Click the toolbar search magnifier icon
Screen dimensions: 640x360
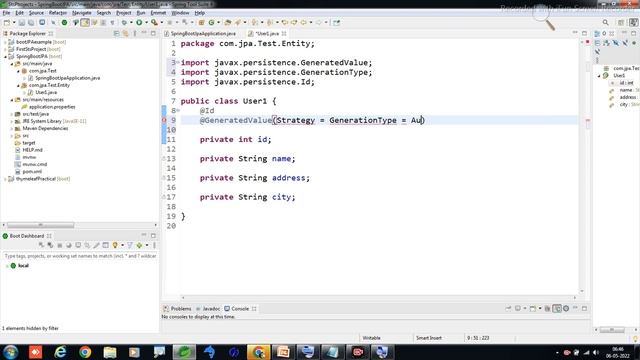[606, 23]
